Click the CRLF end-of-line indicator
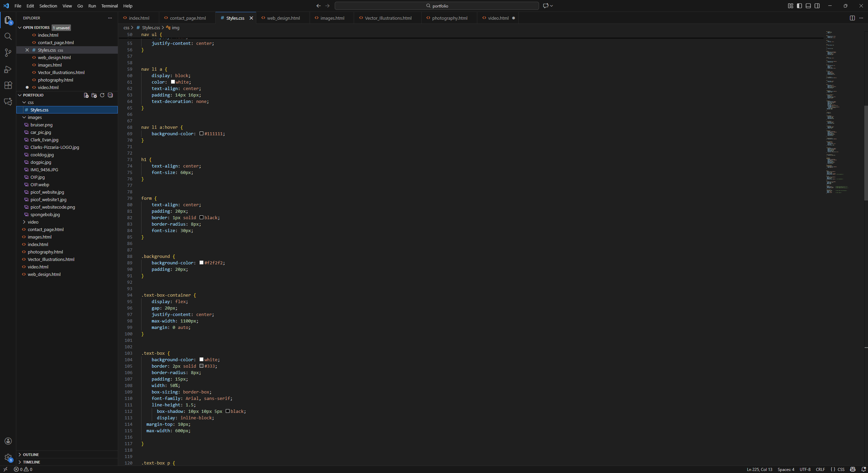Image resolution: width=868 pixels, height=473 pixels. tap(820, 469)
